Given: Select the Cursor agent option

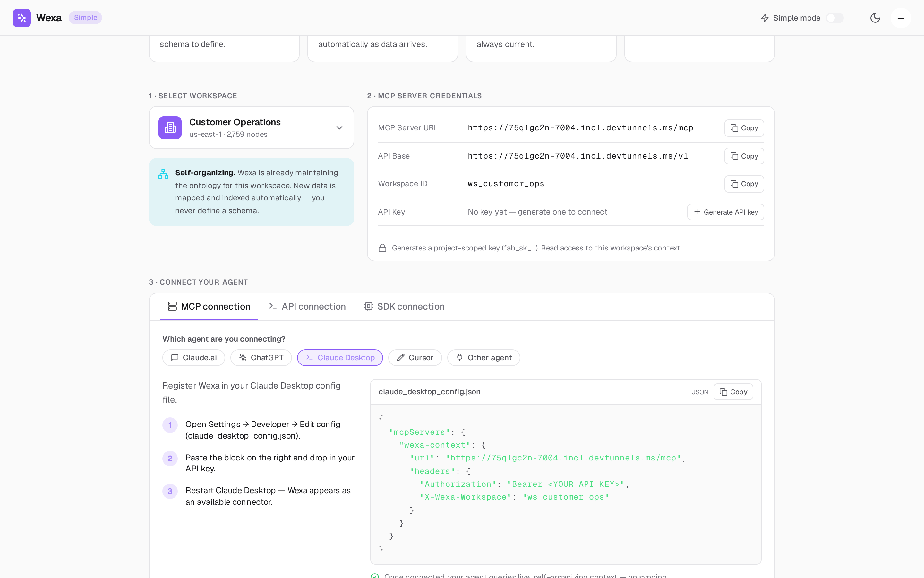Looking at the screenshot, I should 415,358.
